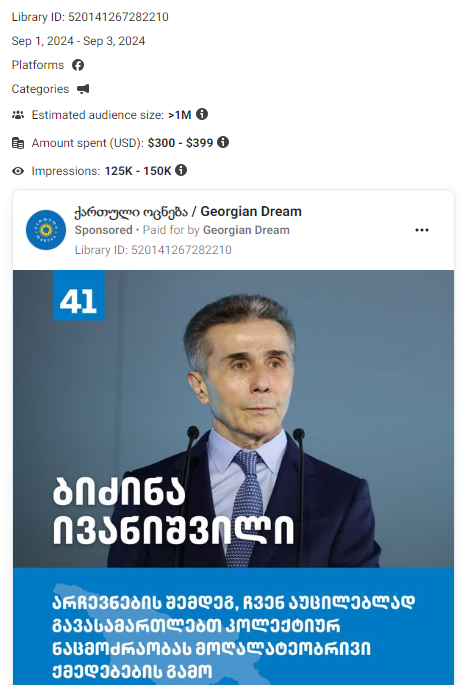Click the amount spent money icon

click(x=18, y=143)
